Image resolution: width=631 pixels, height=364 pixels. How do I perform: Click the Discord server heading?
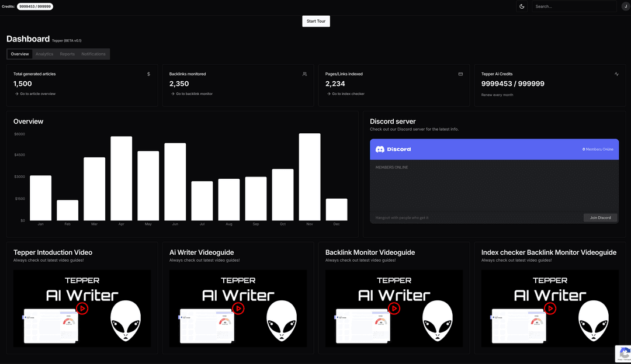[393, 122]
